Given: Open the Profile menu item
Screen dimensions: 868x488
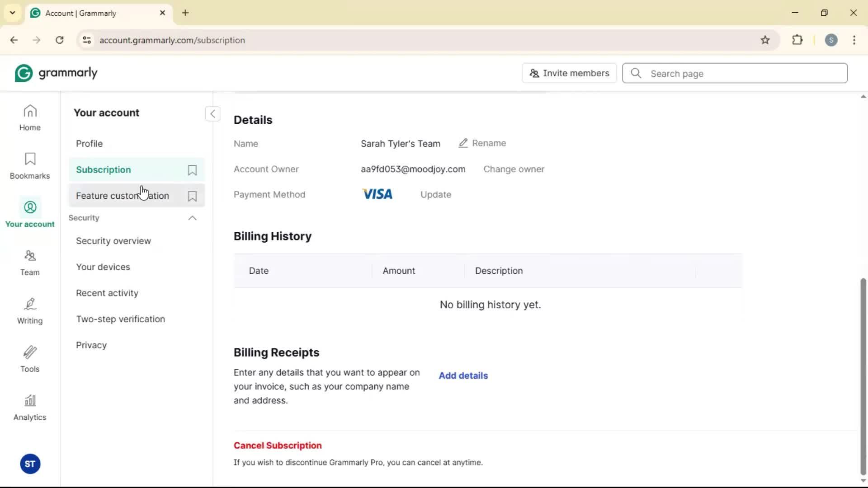Looking at the screenshot, I should 90,144.
